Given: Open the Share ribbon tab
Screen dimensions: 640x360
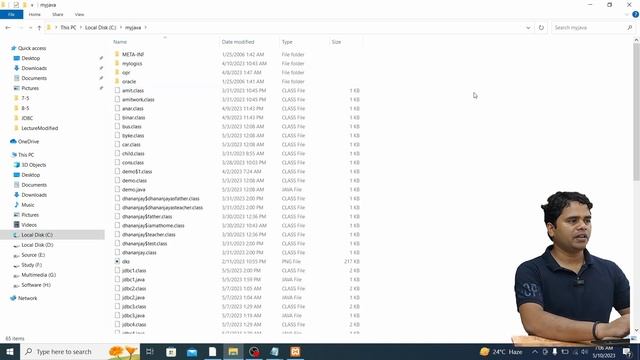Looking at the screenshot, I should [x=58, y=14].
